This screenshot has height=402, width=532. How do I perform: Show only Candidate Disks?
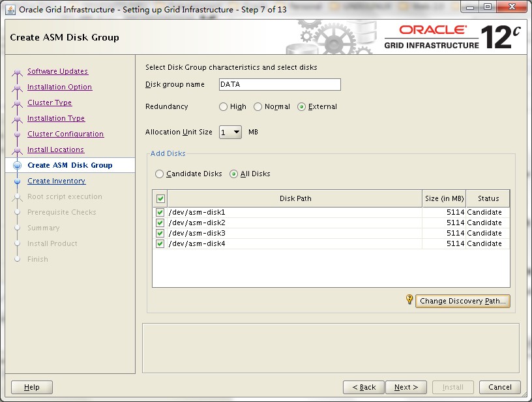[159, 174]
